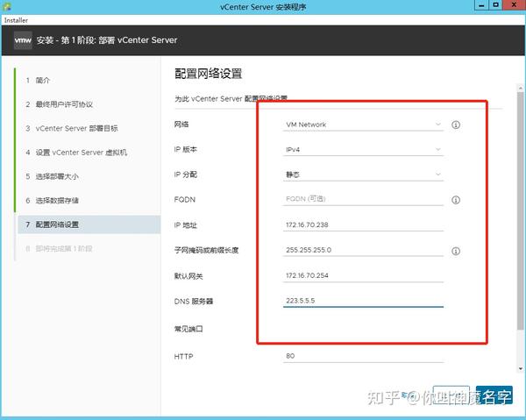
Task: Go to step 4 设置 vCenter Server 虚拟机
Action: pos(76,153)
